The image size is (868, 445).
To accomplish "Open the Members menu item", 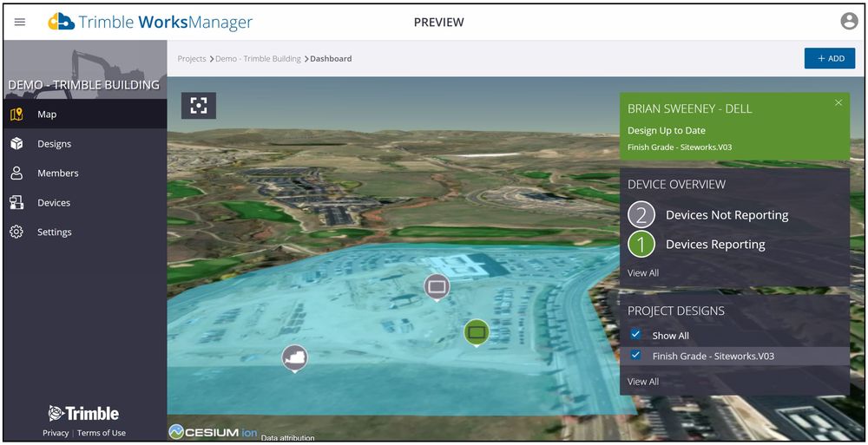I will (85, 173).
